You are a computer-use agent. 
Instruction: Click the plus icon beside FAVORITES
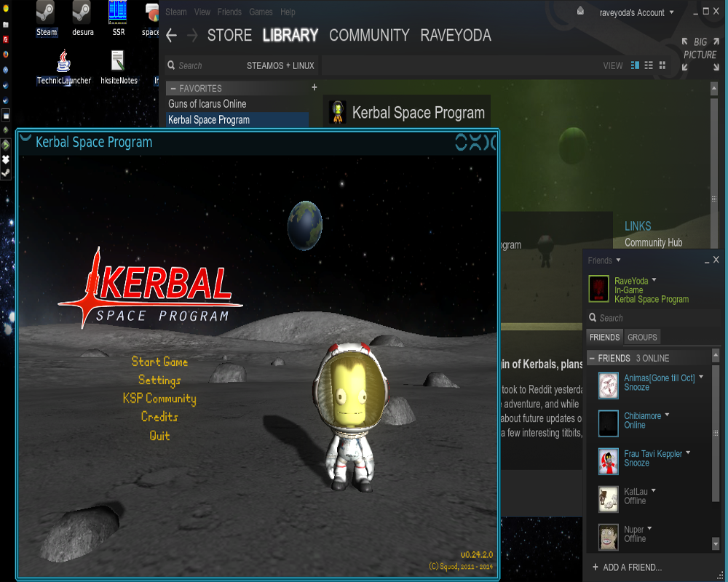(x=314, y=87)
